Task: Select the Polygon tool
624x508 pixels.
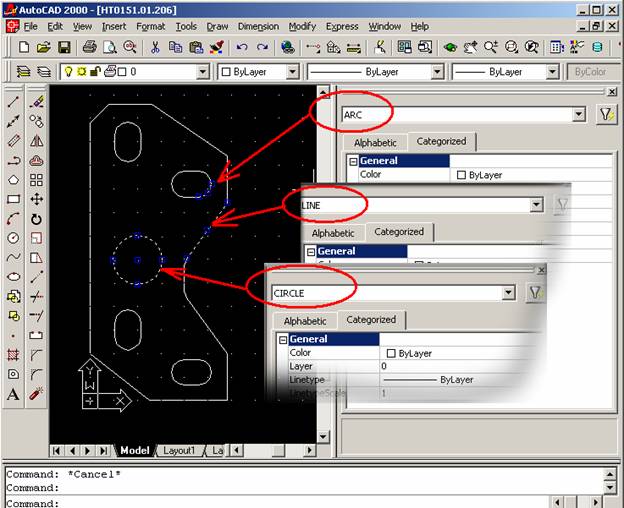Action: 13,180
